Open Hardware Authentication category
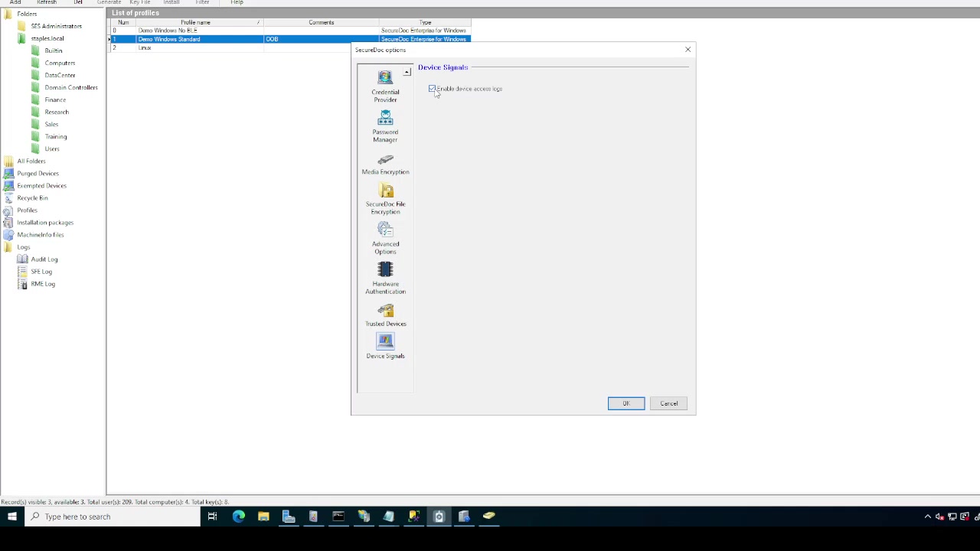The image size is (980, 551). point(385,279)
